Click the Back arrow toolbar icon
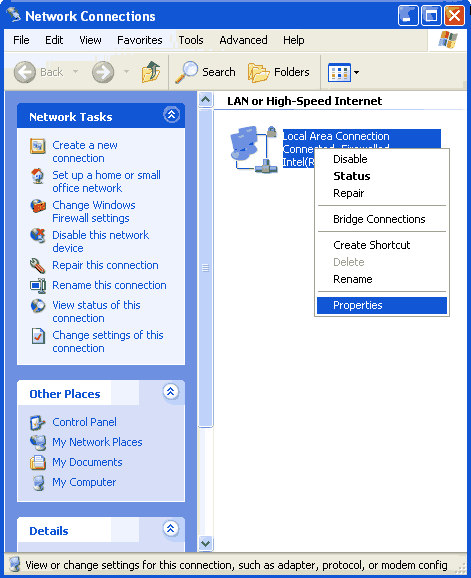The width and height of the screenshot is (471, 578). [25, 72]
